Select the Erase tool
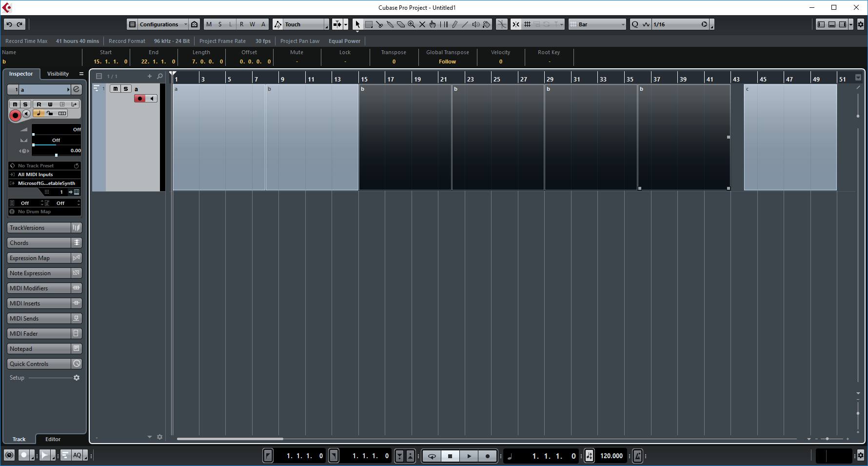The image size is (868, 466). [401, 24]
